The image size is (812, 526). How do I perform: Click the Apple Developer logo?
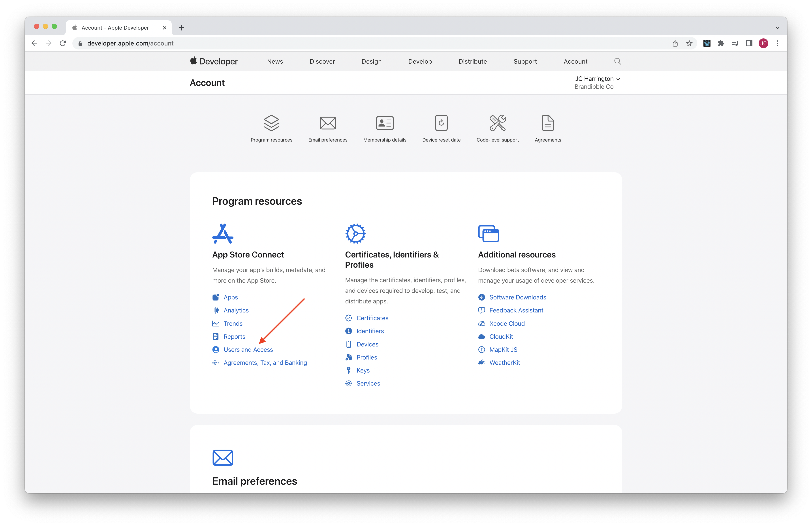coord(214,61)
